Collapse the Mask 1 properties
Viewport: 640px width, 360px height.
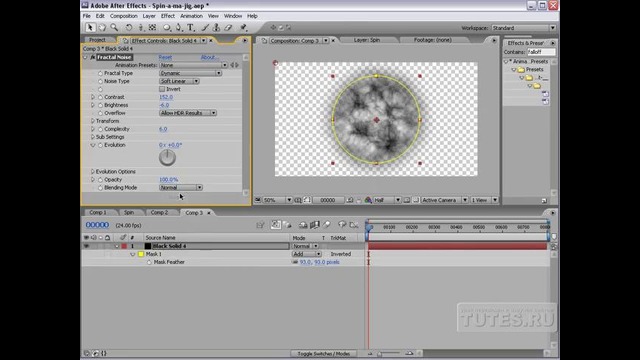pyautogui.click(x=133, y=254)
